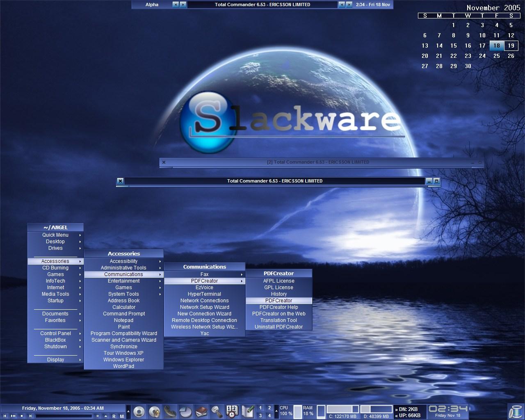The height and width of the screenshot is (420, 525).
Task: Click the right arrow next to the top bar clock
Action: pyautogui.click(x=349, y=5)
